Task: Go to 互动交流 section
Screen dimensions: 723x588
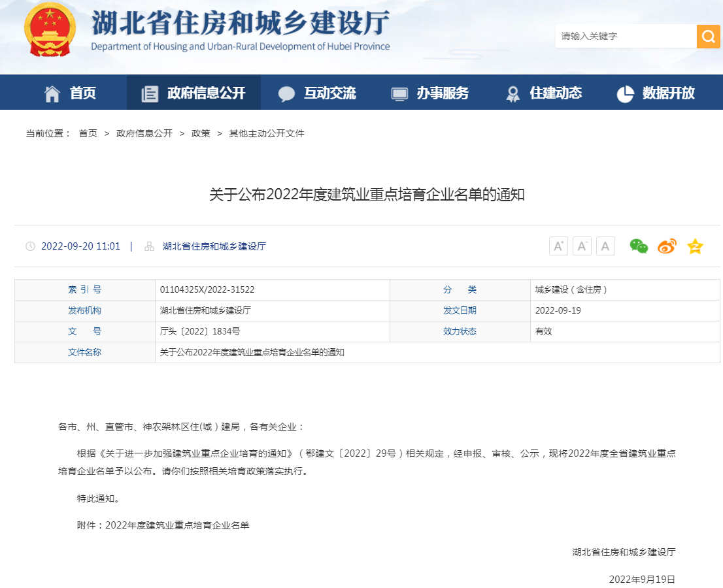Action: [317, 93]
